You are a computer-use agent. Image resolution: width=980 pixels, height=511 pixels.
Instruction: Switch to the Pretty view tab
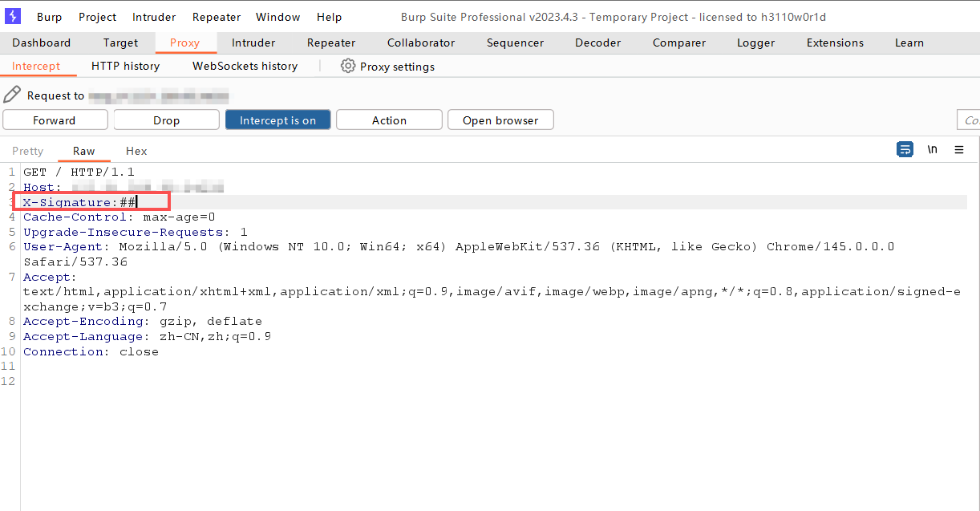pyautogui.click(x=28, y=151)
